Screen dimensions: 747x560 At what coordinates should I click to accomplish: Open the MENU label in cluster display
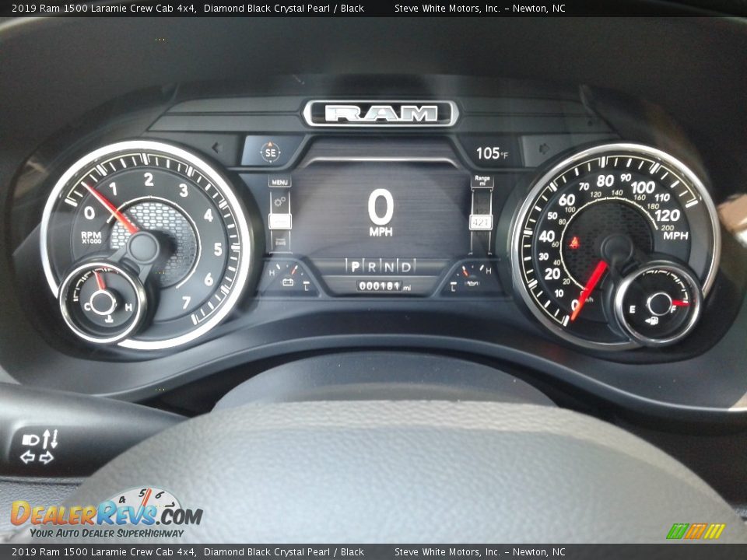pos(279,182)
